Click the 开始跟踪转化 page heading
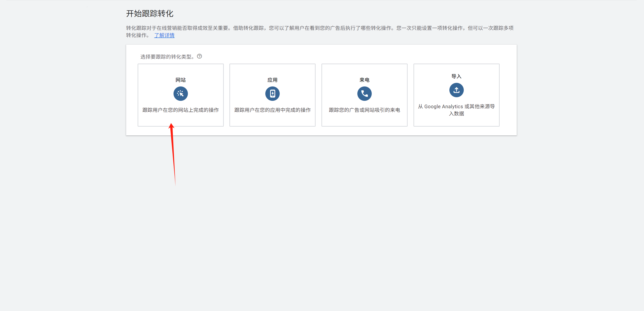 point(149,13)
